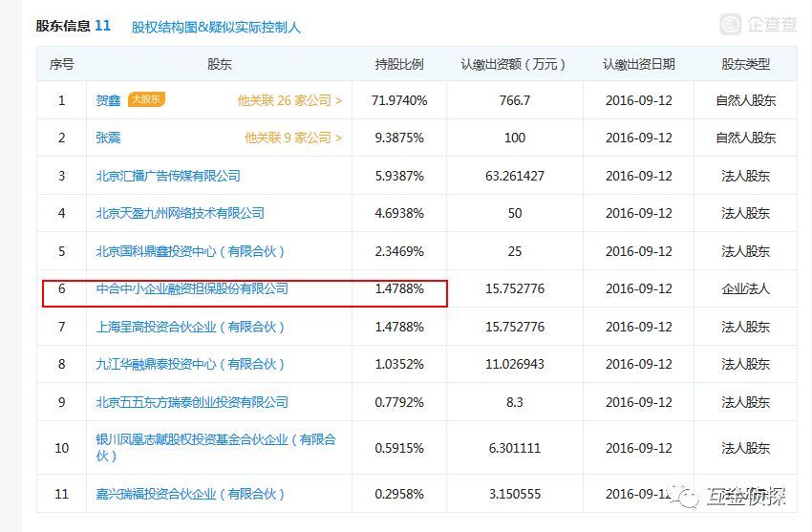
Task: Select the 1.0352% shareholding cell
Action: (399, 364)
